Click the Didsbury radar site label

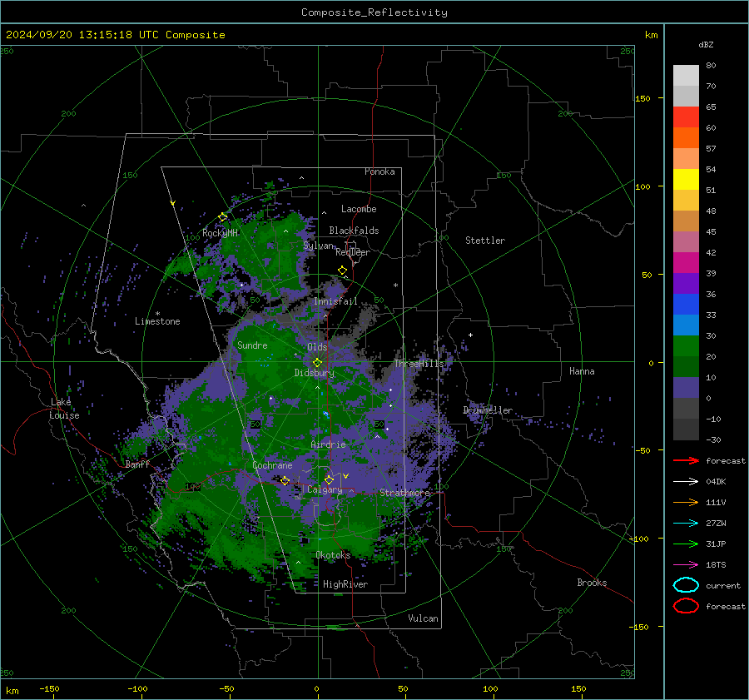315,373
